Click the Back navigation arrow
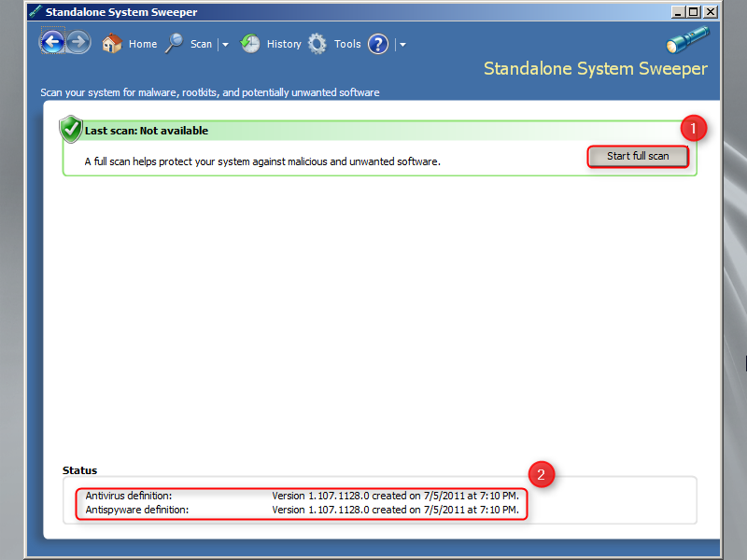The height and width of the screenshot is (560, 747). pyautogui.click(x=53, y=43)
